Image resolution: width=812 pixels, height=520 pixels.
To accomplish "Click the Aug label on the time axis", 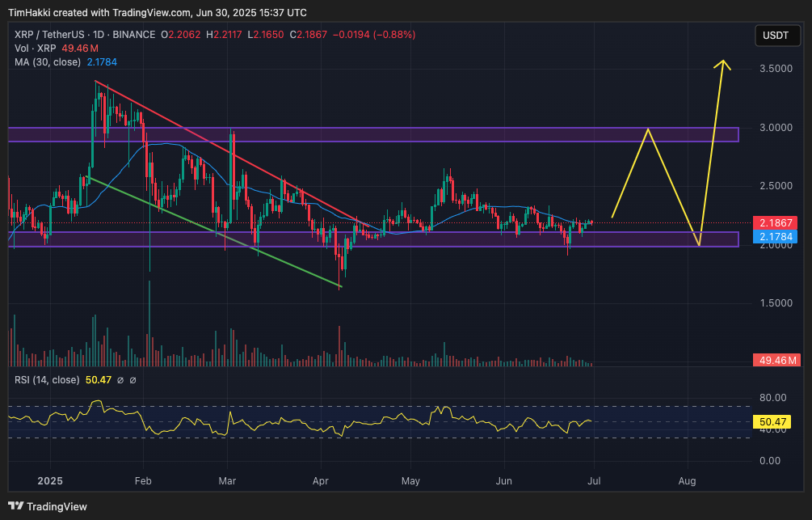I will [687, 480].
